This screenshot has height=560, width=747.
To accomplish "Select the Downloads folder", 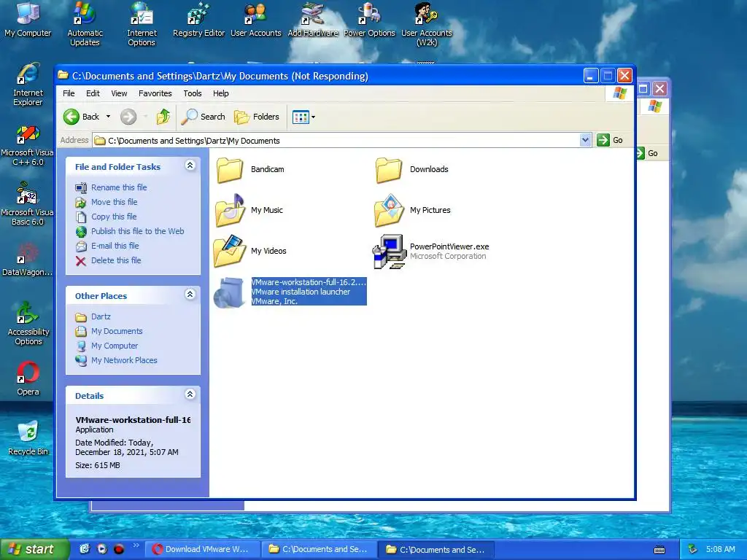I will 411,169.
